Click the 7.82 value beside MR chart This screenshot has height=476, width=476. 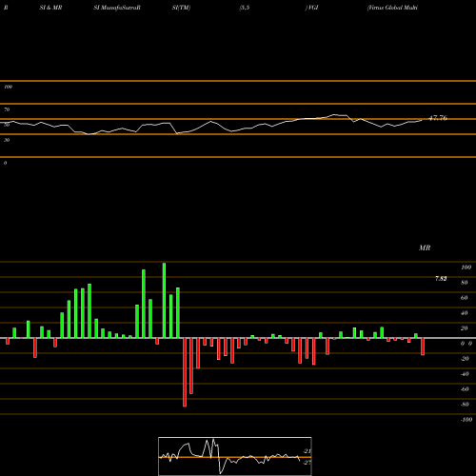click(441, 279)
